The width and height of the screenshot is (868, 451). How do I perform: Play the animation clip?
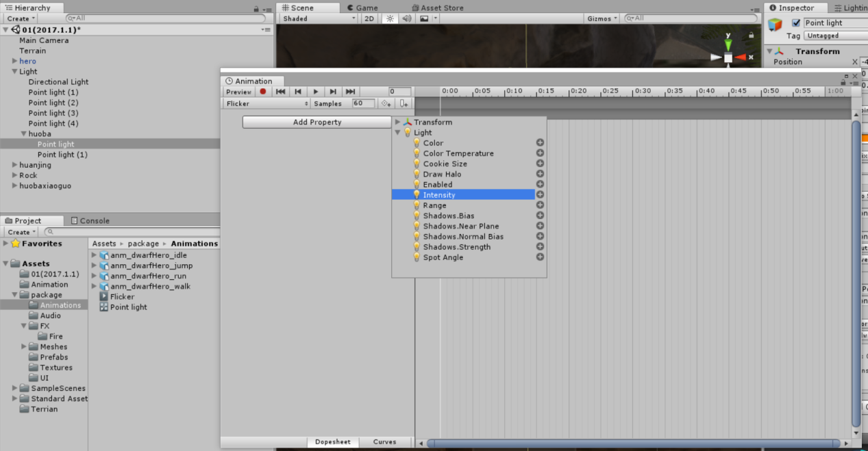click(x=315, y=92)
